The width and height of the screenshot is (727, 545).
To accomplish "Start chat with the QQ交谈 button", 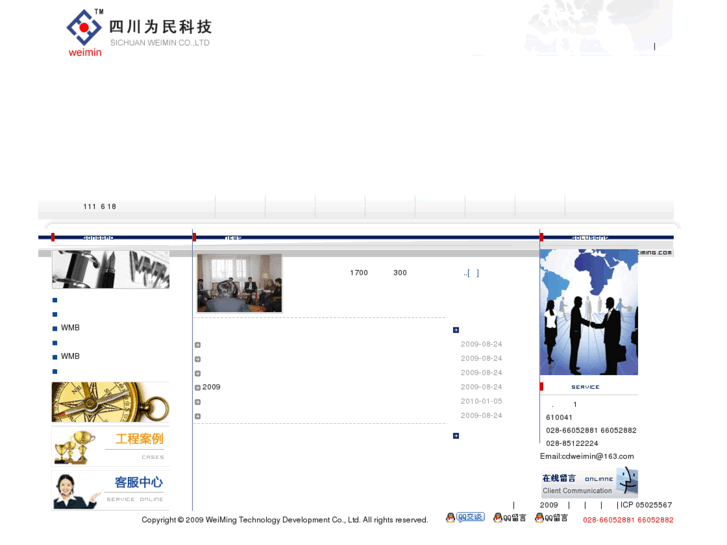I will pyautogui.click(x=470, y=517).
